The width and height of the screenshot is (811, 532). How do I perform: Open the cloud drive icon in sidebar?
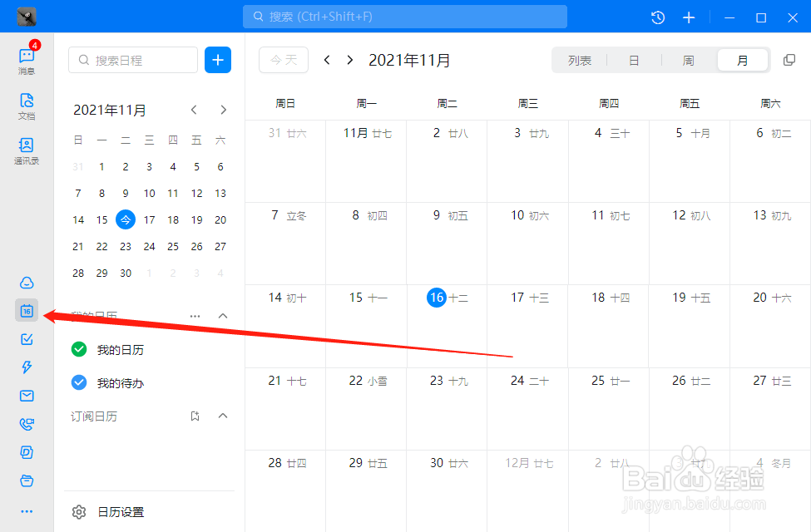[26, 283]
